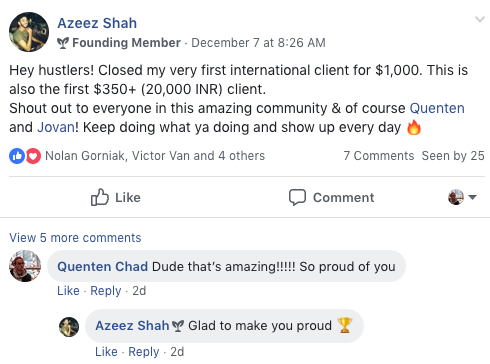Like Quenten Chad's comment
Viewport: 490px width, 364px height.
coord(68,291)
